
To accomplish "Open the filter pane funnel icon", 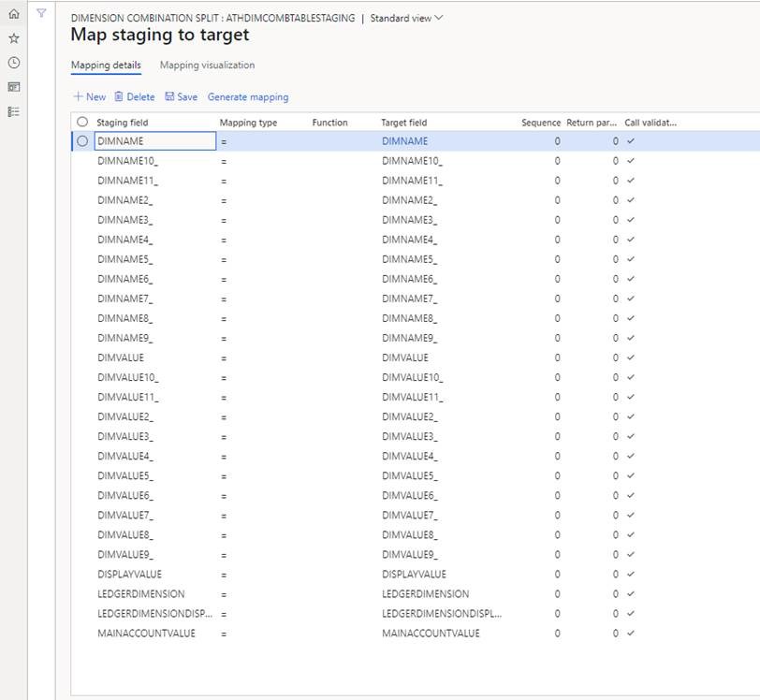I will pos(41,14).
